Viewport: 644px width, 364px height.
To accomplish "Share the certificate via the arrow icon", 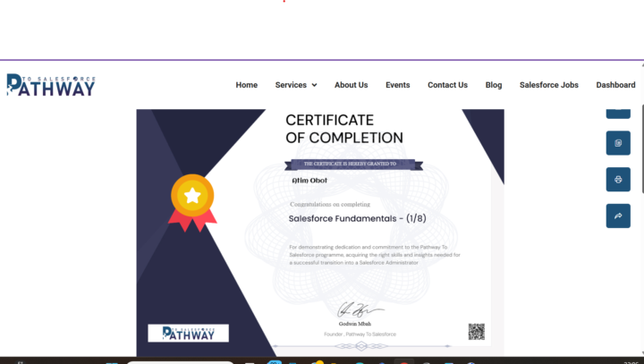I will [618, 216].
